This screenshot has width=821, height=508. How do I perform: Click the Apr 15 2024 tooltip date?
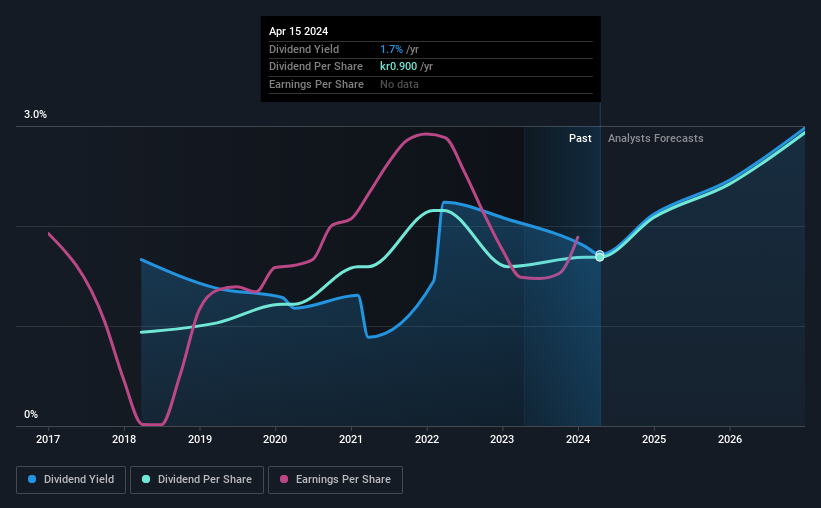(x=298, y=31)
